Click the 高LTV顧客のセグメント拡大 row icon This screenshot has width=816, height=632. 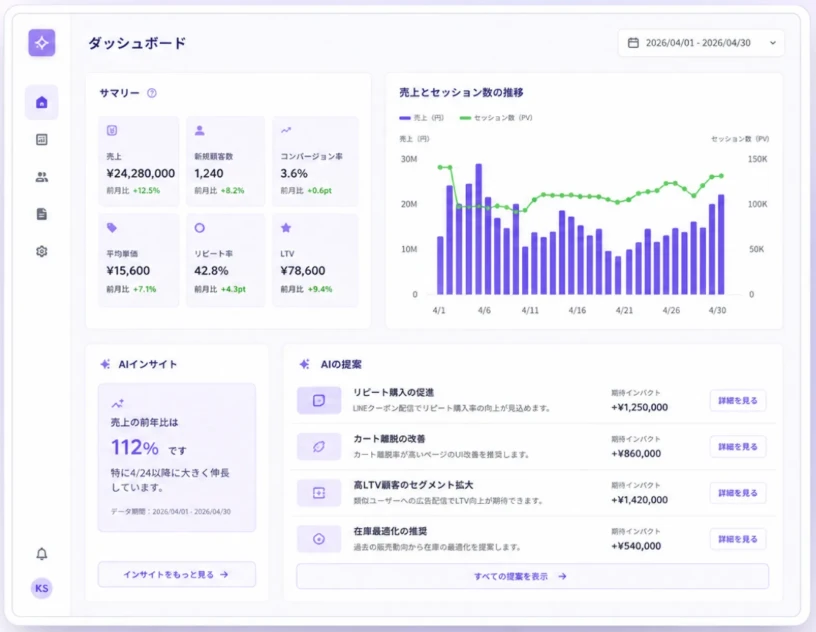click(319, 492)
